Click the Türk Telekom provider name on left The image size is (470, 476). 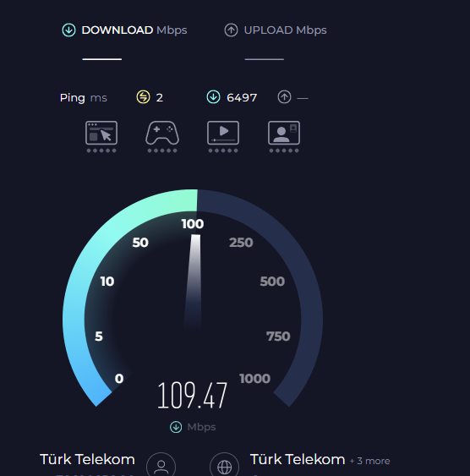[87, 460]
